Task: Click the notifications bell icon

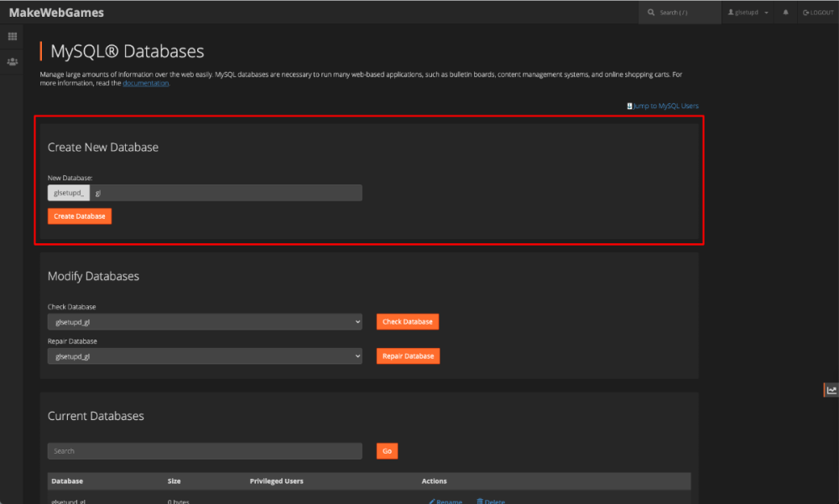Action: point(786,13)
